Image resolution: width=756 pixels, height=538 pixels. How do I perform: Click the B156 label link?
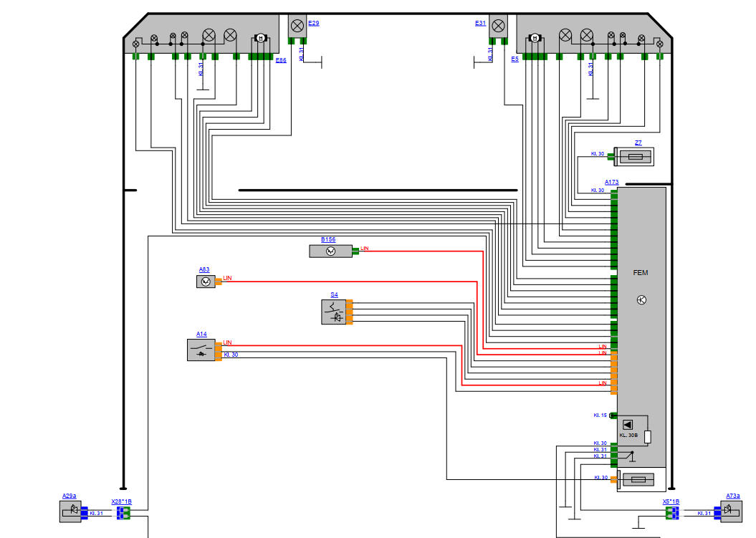click(328, 239)
